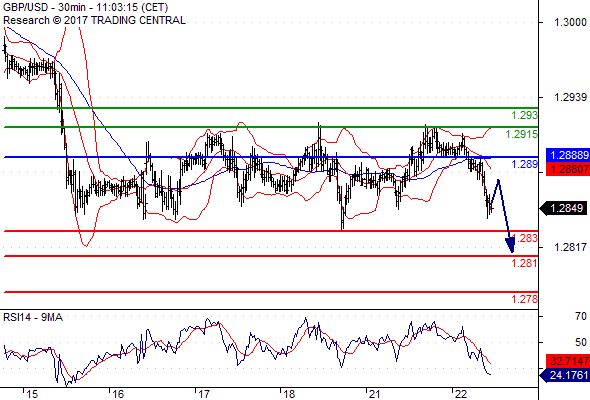Click the red 32.7147 RSI value label
This screenshot has height=400, width=590.
pos(567,361)
